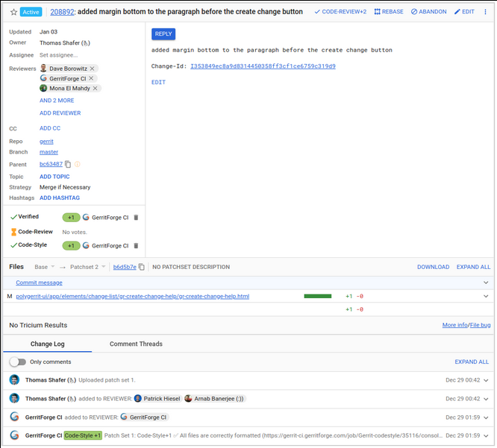The height and width of the screenshot is (448, 497).
Task: Remove reviewer GerritForge CI with X
Action: point(91,78)
